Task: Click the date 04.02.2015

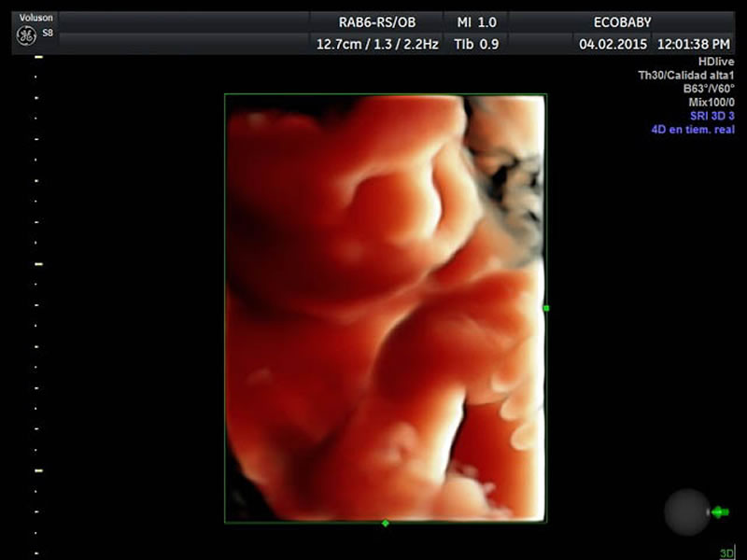Action: coord(611,43)
